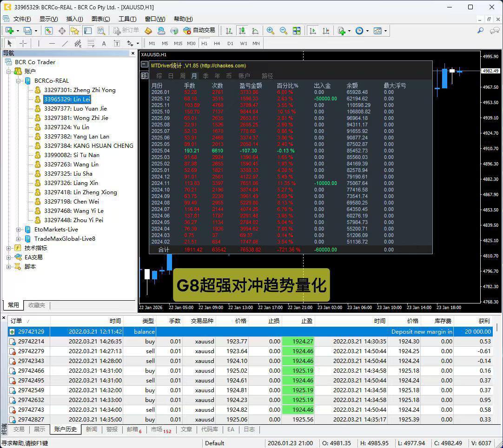
Task: Open the 工具(T) menu
Action: click(127, 19)
